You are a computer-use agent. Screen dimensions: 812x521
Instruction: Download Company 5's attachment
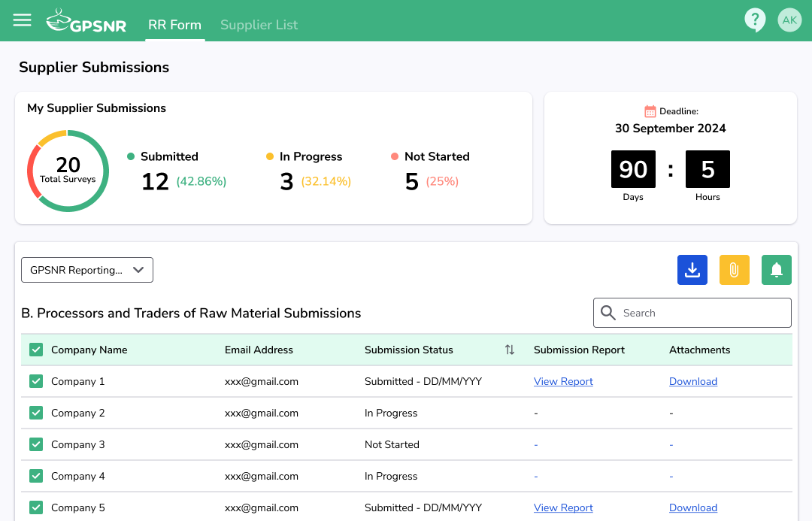point(692,507)
